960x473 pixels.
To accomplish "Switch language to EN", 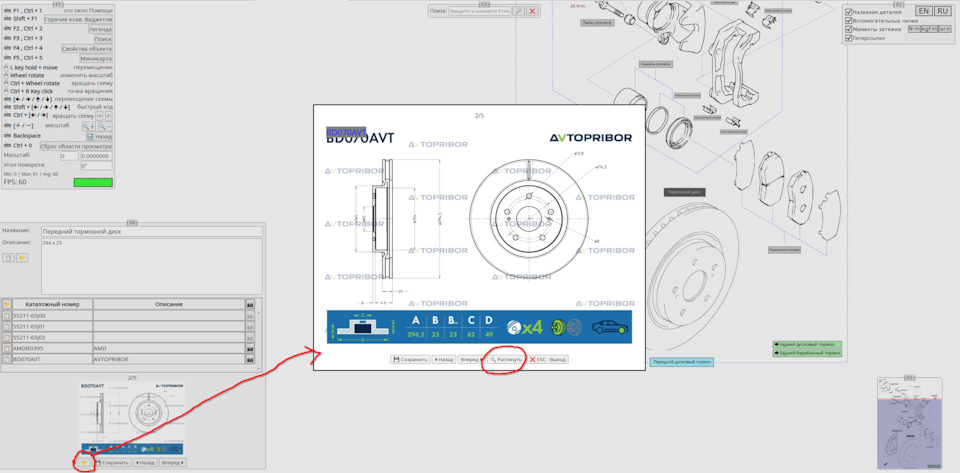I will pos(924,11).
